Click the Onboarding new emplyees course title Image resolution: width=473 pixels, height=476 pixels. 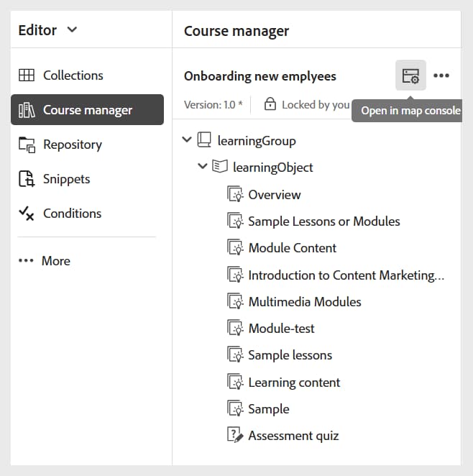pyautogui.click(x=260, y=76)
